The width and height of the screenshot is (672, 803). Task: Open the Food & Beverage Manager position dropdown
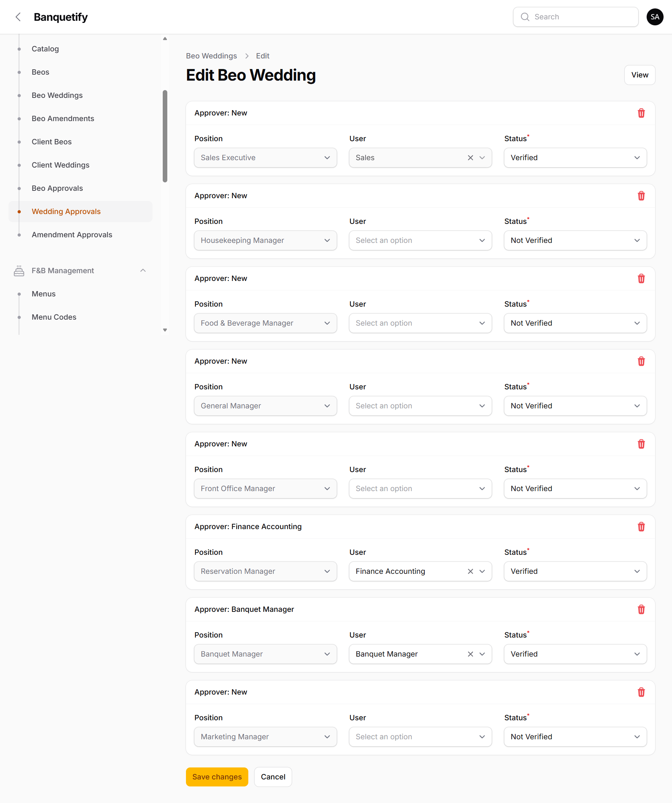[x=266, y=323]
